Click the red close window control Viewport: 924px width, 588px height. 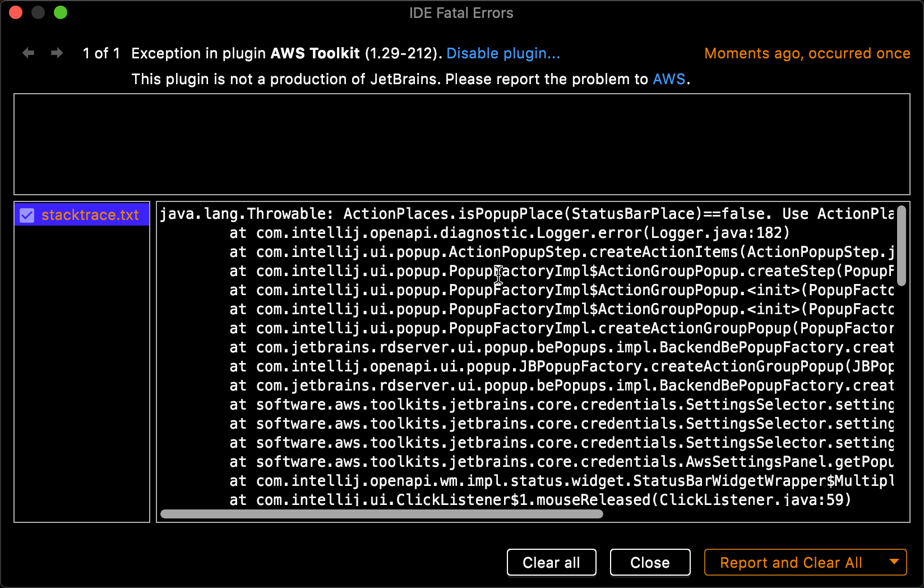pyautogui.click(x=16, y=12)
